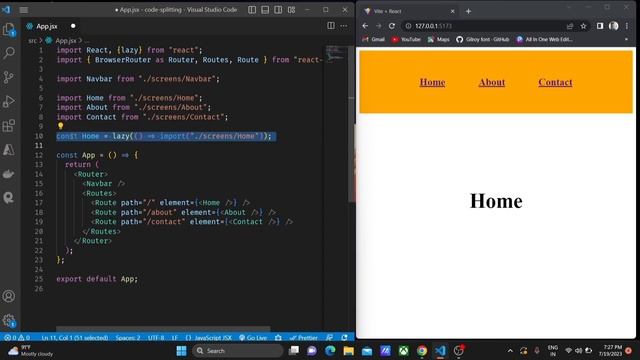Expand the bookmarks overflow chevron
Viewport: 640px width, 360px height.
[x=626, y=40]
